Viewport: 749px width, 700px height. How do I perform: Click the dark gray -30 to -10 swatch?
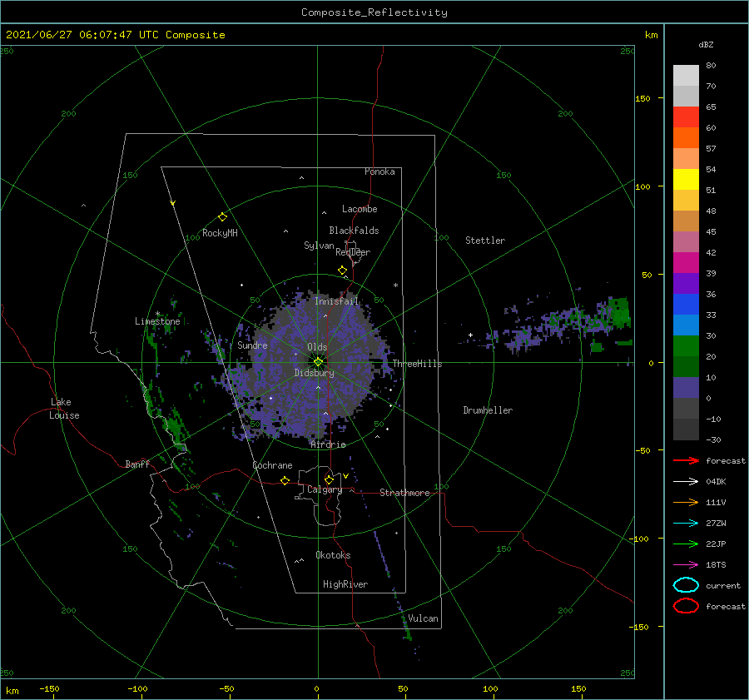(686, 429)
